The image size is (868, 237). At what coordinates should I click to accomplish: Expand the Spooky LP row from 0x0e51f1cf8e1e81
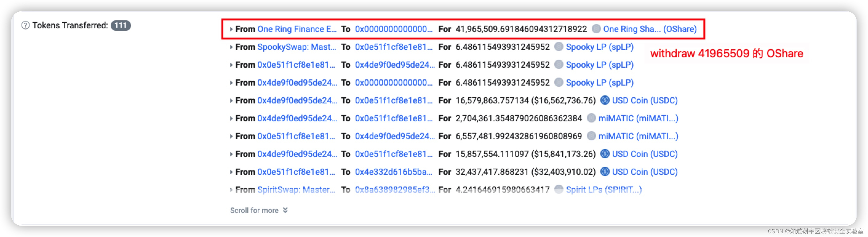click(x=231, y=65)
